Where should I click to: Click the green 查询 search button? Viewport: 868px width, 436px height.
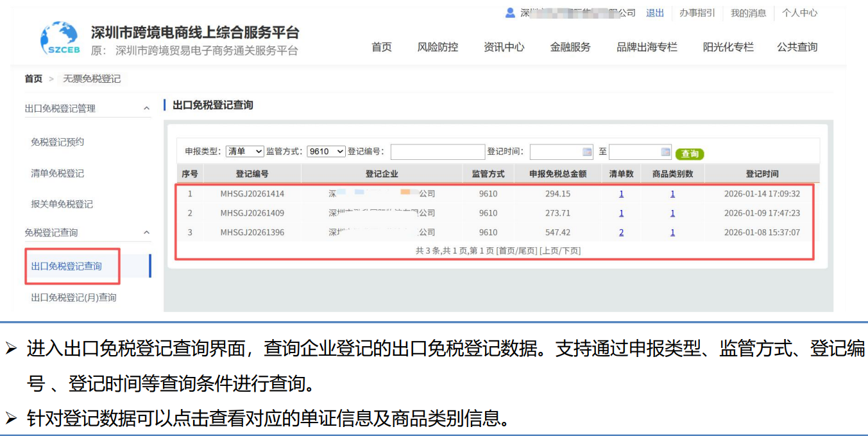(690, 153)
